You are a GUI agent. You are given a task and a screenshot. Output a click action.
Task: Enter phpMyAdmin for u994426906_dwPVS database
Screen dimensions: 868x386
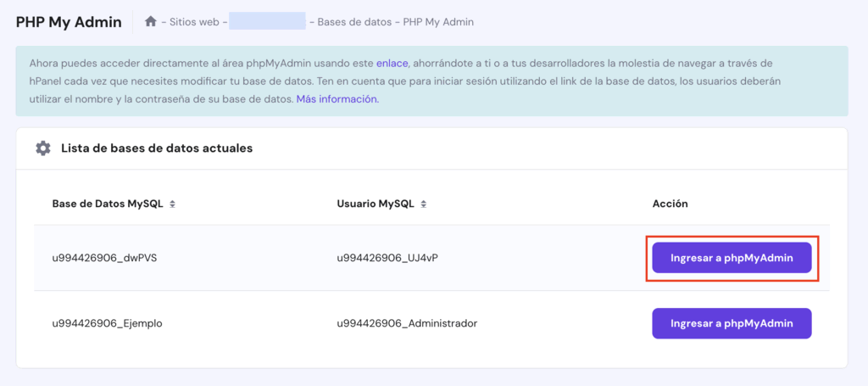[732, 258]
